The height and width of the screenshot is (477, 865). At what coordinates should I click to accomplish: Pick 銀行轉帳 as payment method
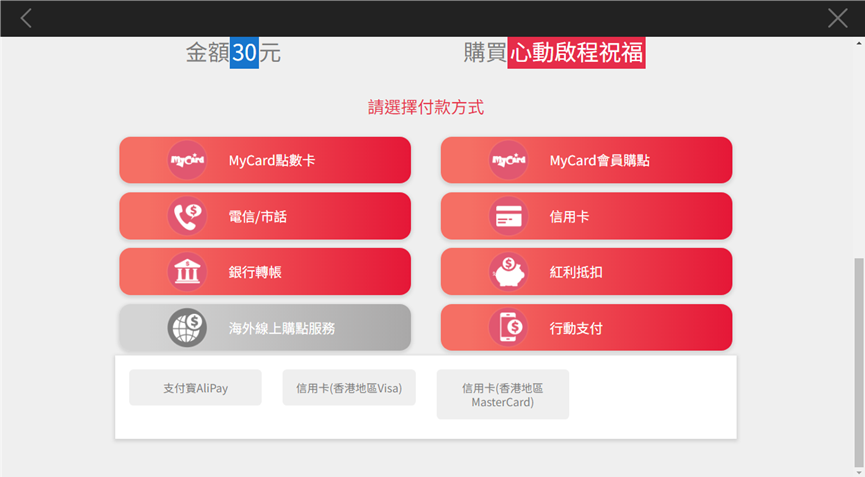pyautogui.click(x=265, y=272)
